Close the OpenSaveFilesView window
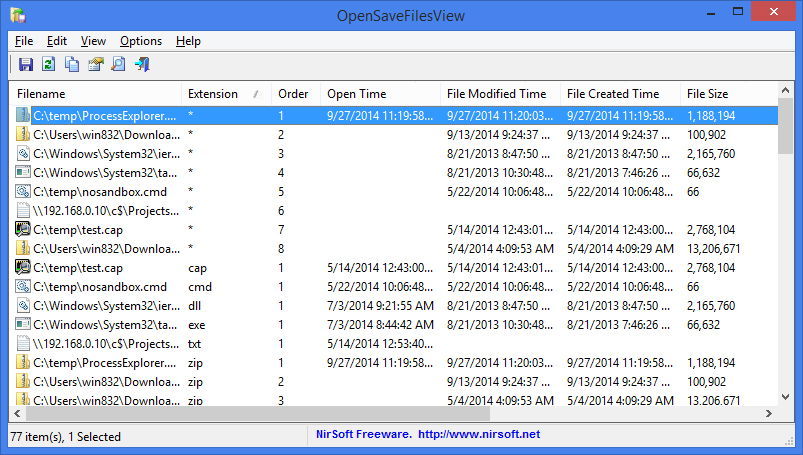 tap(774, 12)
